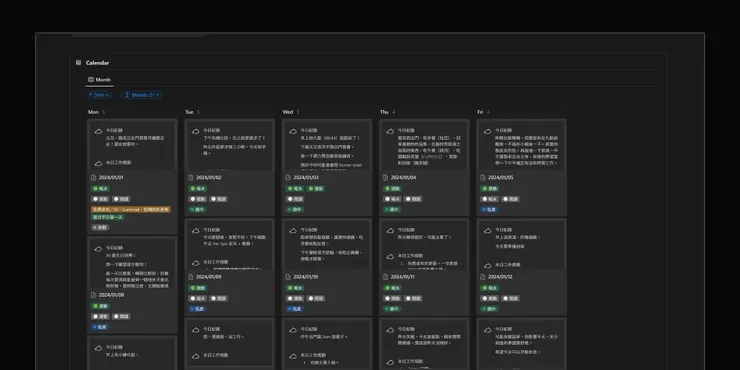Open the Date sort dropdown
The image size is (740, 370).
99,95
